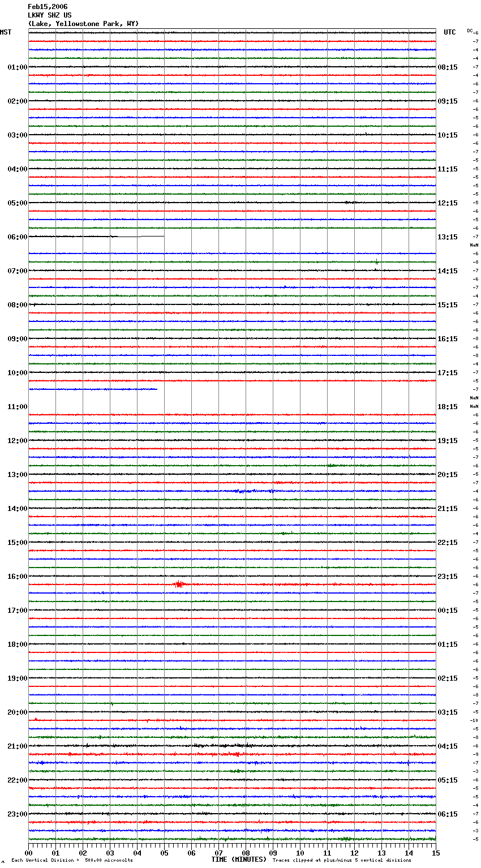Click the 23:15 UTC time label
This screenshot has height=868, width=481.
pyautogui.click(x=448, y=577)
